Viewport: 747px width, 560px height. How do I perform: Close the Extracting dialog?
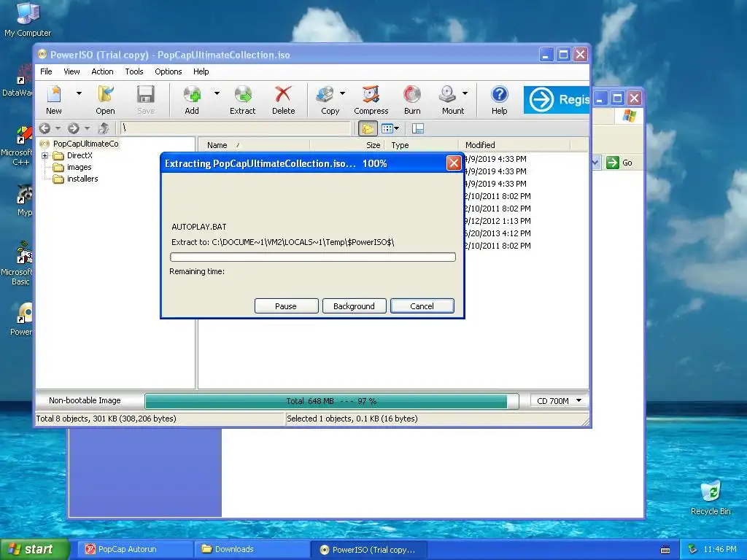pyautogui.click(x=454, y=163)
